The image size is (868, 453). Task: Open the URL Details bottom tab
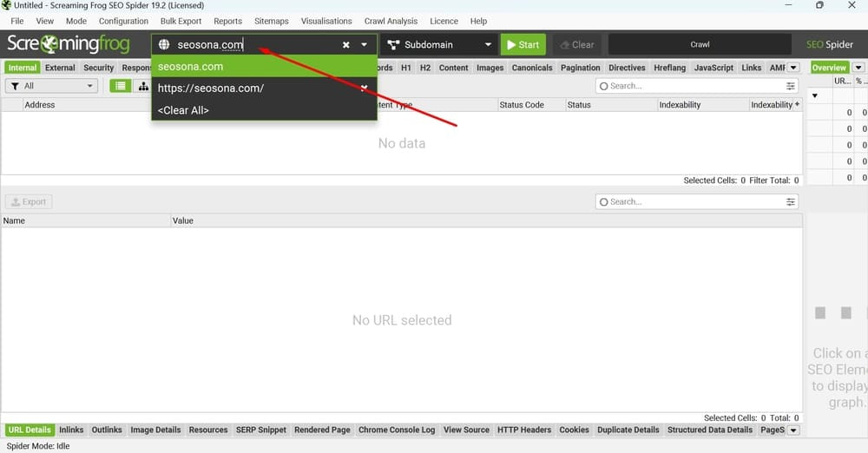30,430
